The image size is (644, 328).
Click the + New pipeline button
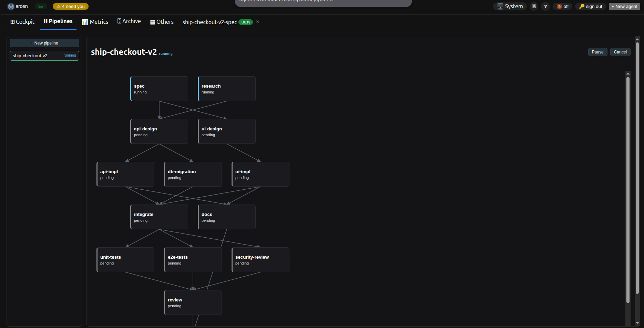tap(44, 43)
